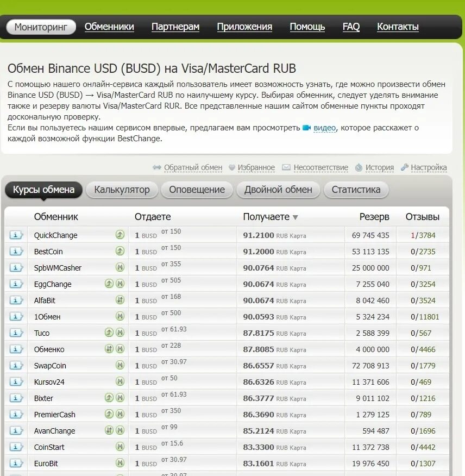Click the 91.2100 rate of QuickChange
Screen dimensions: 465x476
[258, 235]
